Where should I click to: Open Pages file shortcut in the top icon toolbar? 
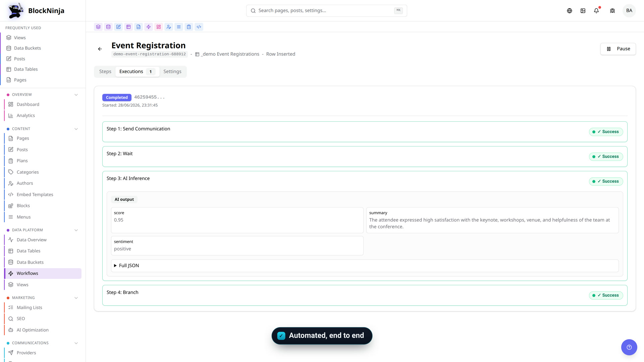[139, 27]
